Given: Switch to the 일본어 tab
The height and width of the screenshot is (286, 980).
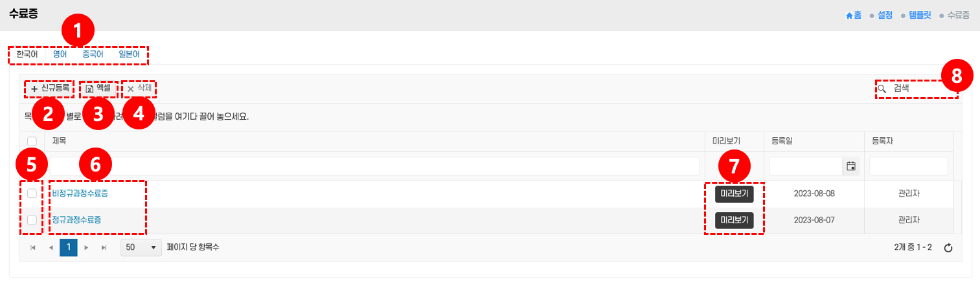Looking at the screenshot, I should point(129,55).
